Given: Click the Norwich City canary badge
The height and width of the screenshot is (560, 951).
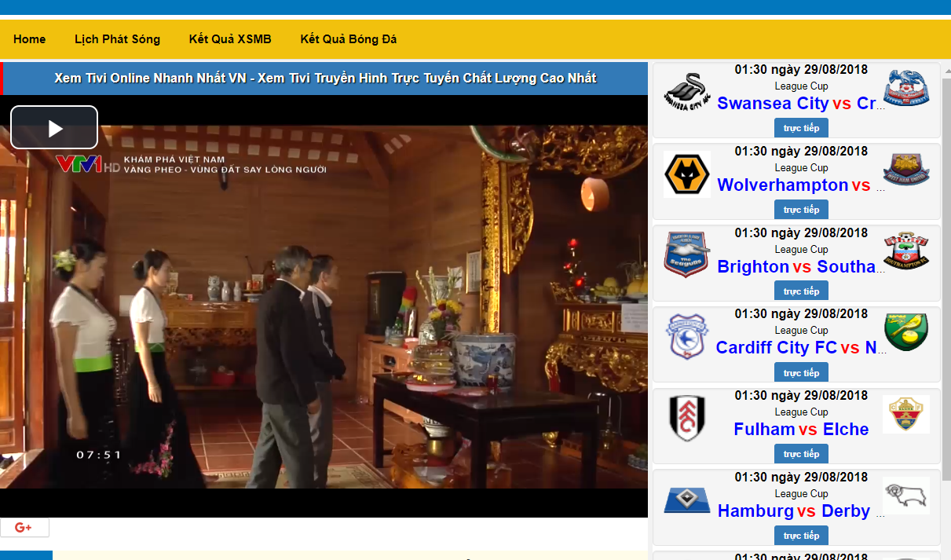Looking at the screenshot, I should [x=905, y=331].
